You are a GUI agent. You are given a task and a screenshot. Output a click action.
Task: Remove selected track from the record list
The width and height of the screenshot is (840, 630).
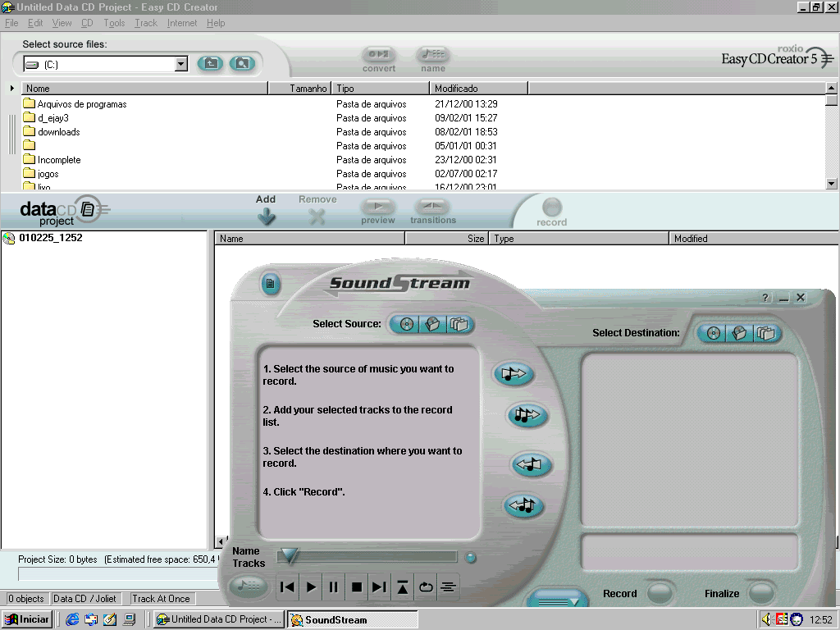[x=531, y=464]
